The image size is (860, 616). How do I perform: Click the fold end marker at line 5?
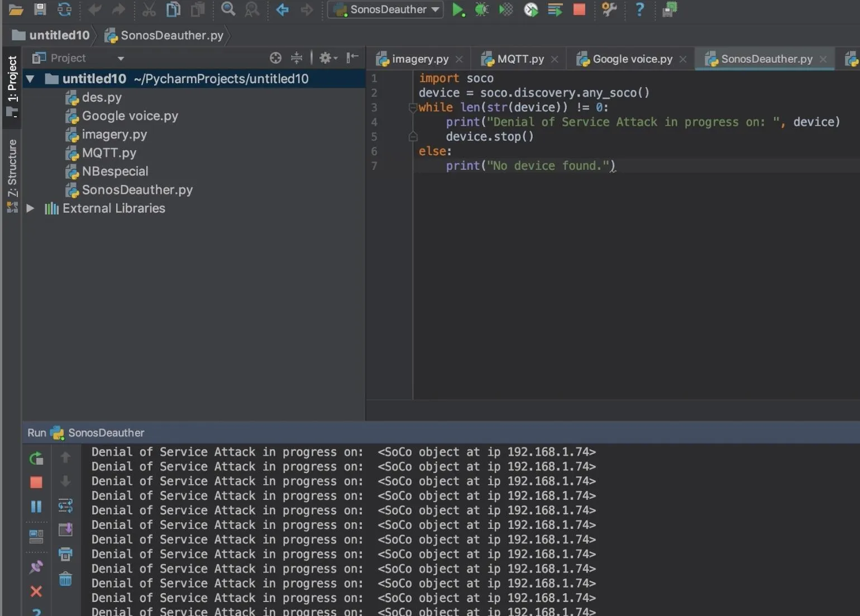pos(413,136)
